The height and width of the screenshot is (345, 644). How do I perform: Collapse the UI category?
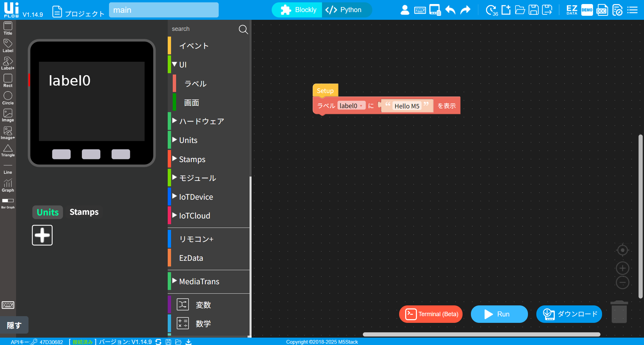(x=174, y=64)
